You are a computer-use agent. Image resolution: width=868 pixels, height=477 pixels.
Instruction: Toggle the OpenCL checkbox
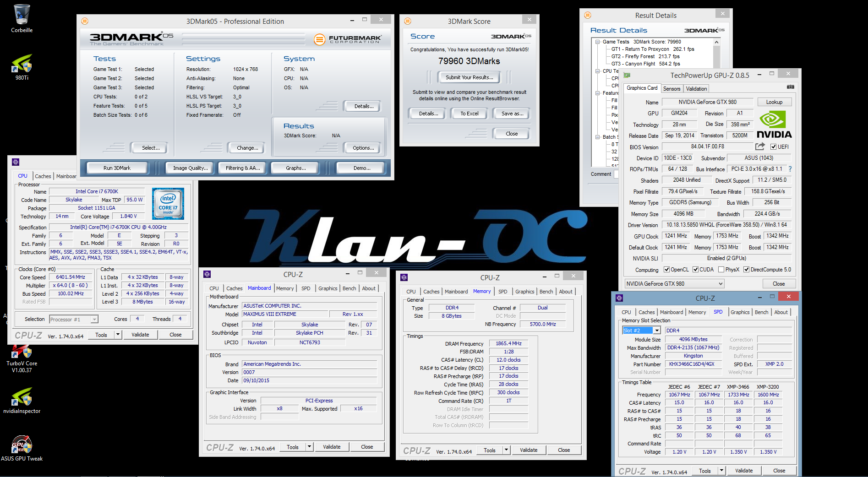(x=666, y=270)
